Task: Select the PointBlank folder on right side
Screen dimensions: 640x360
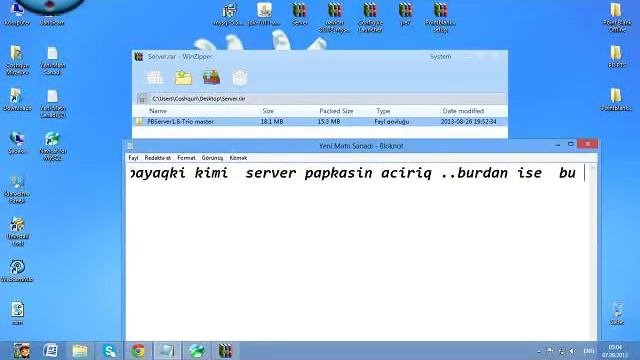Action: pyautogui.click(x=616, y=100)
